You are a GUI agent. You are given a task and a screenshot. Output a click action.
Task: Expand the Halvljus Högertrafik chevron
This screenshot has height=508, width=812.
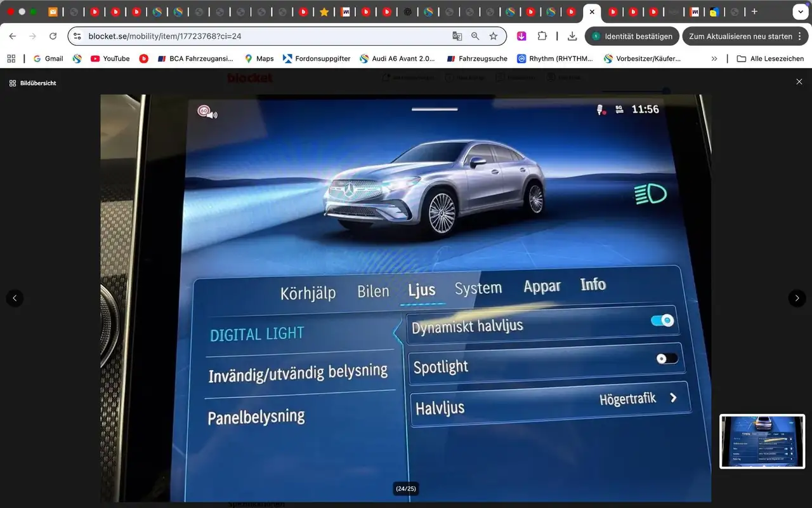coord(673,398)
